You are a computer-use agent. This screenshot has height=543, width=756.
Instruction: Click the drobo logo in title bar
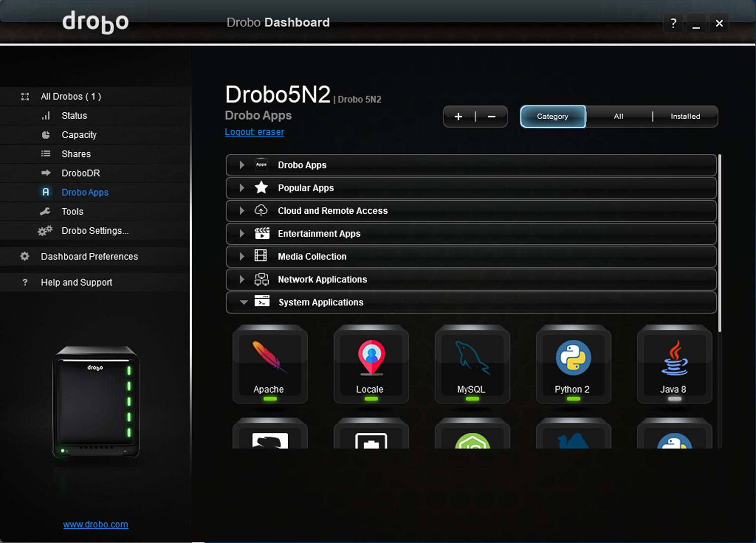pos(96,22)
